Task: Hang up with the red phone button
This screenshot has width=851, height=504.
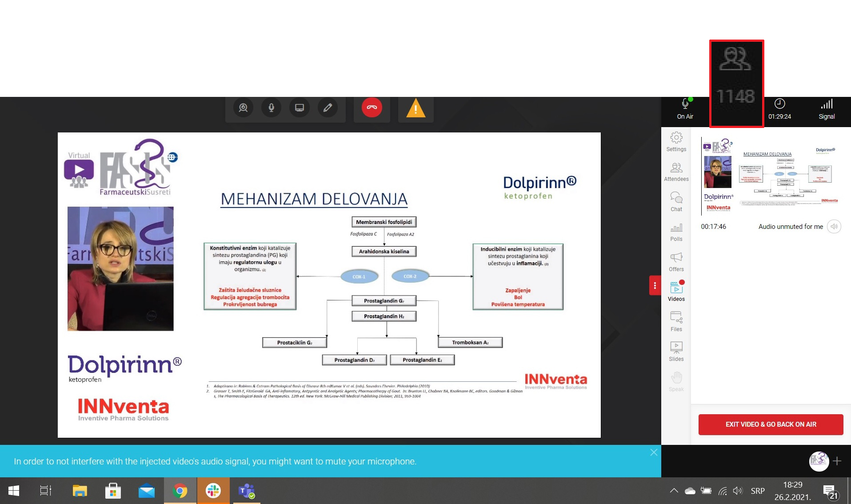Action: coord(372,108)
